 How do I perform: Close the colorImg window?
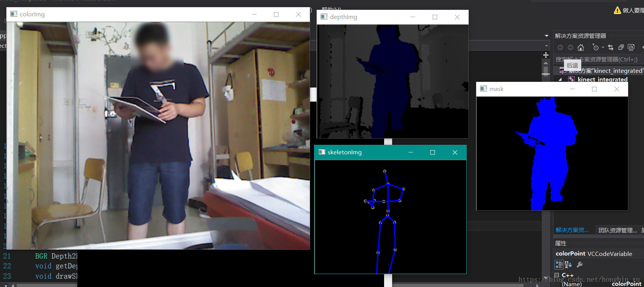pyautogui.click(x=299, y=14)
